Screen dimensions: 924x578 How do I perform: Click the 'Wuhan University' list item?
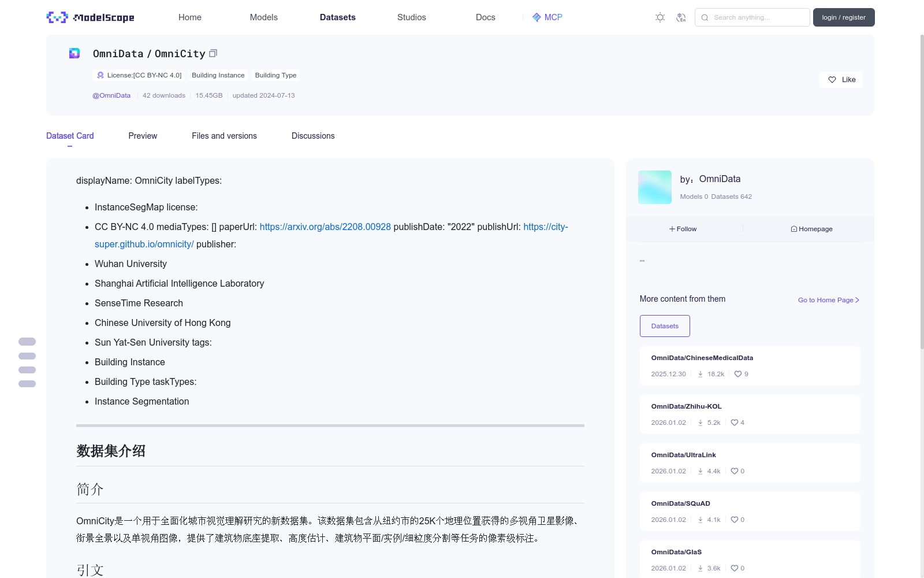coord(131,264)
